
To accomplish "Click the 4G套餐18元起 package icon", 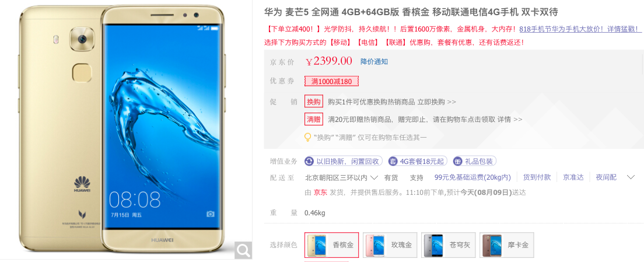I will (393, 162).
